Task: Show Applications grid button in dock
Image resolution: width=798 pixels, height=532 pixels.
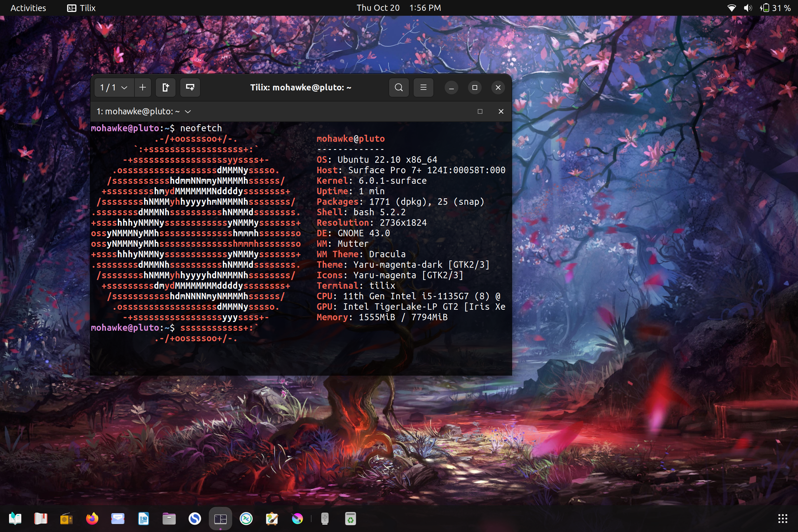Action: coord(782,518)
